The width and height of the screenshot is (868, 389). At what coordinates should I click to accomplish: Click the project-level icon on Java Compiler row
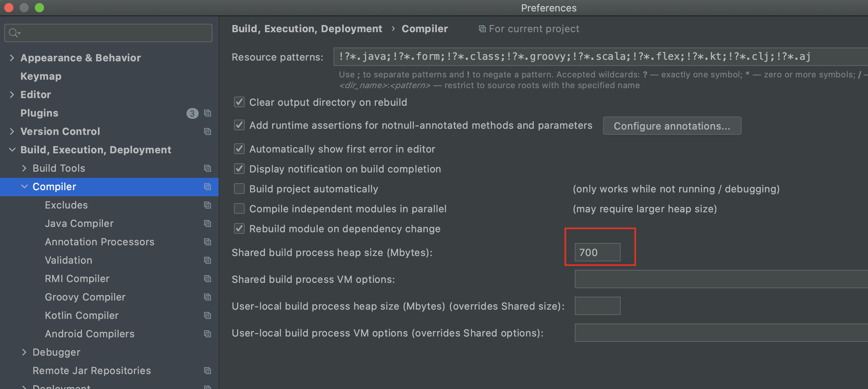pos(208,223)
